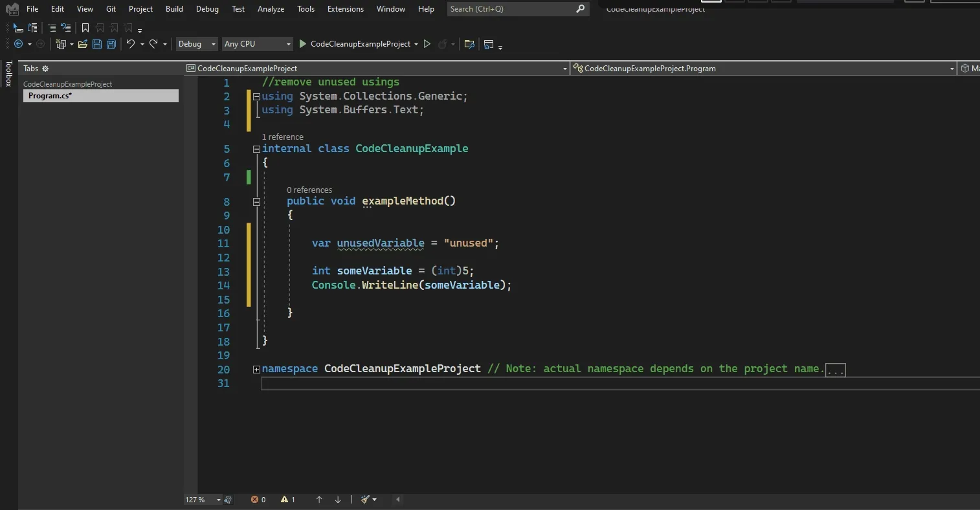
Task: Open the Build menu
Action: 174,9
